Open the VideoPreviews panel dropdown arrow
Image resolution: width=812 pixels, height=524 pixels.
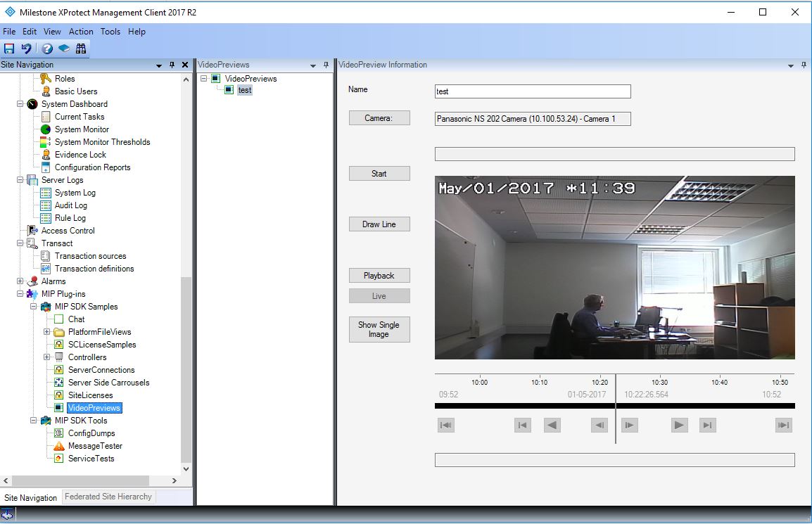pyautogui.click(x=313, y=65)
